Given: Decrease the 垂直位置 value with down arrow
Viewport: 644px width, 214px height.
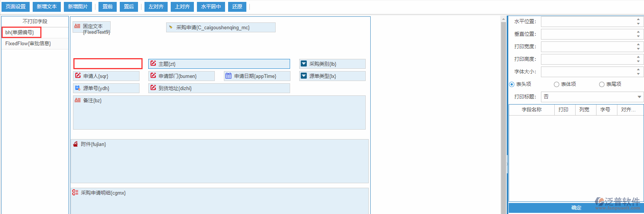Looking at the screenshot, I should (638, 36).
